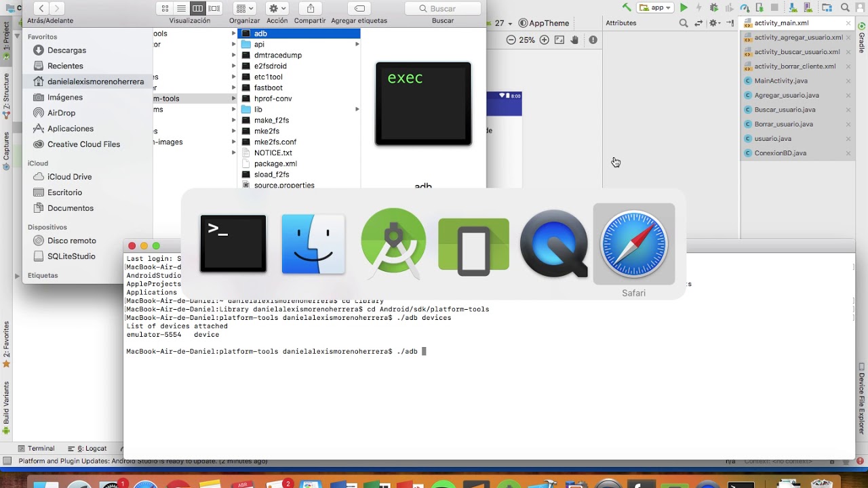Select SQLiteStudio under Dispositivos

coord(71,256)
